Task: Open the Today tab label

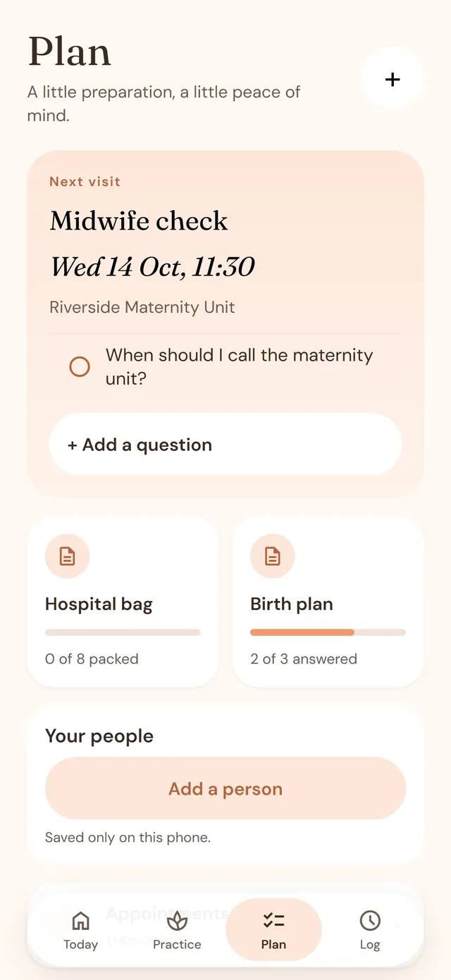Action: coord(80,945)
